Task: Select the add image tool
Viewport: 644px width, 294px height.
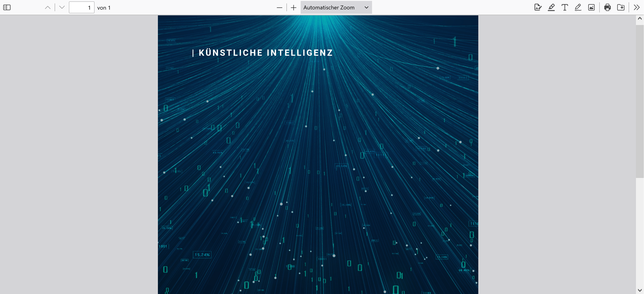Action: (591, 8)
